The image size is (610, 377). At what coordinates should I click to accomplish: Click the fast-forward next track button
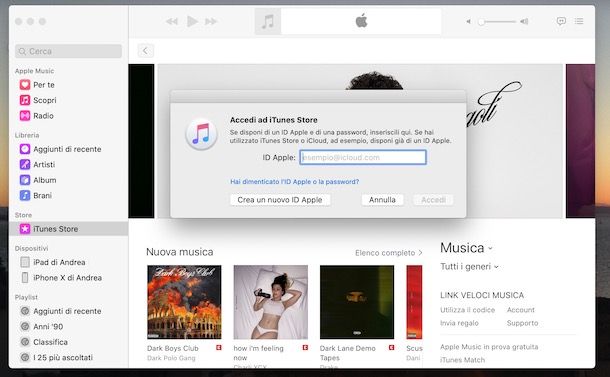[x=211, y=21]
